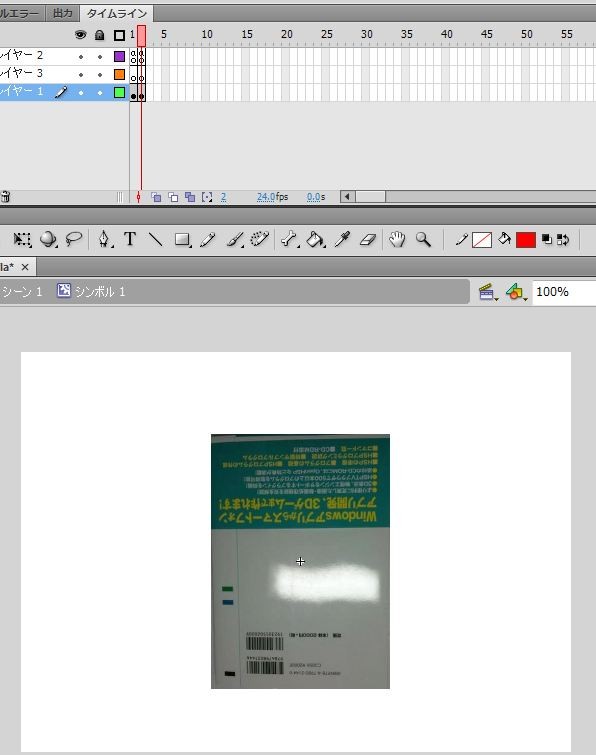Select the 3D Rotation tool
This screenshot has height=755, width=596.
pos(48,239)
